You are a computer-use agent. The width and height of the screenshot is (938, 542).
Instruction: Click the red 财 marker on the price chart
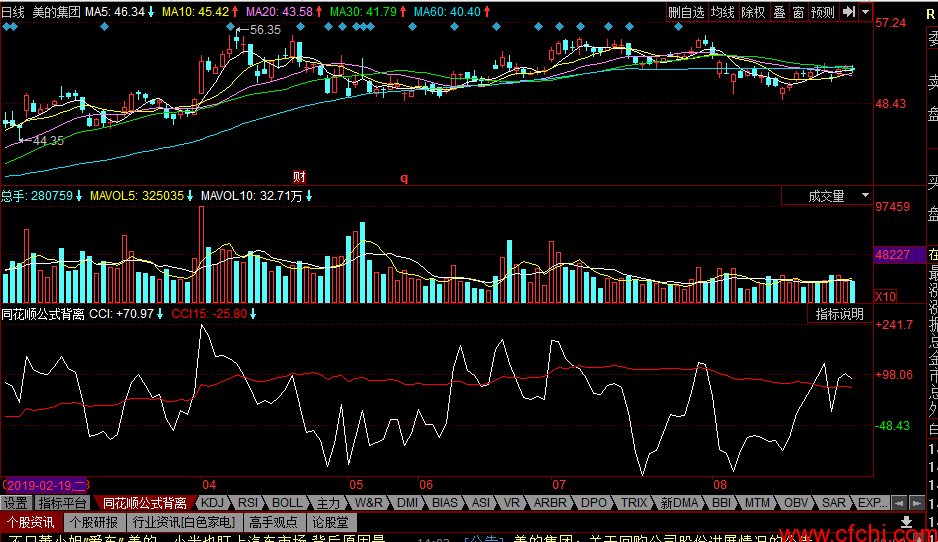point(299,176)
